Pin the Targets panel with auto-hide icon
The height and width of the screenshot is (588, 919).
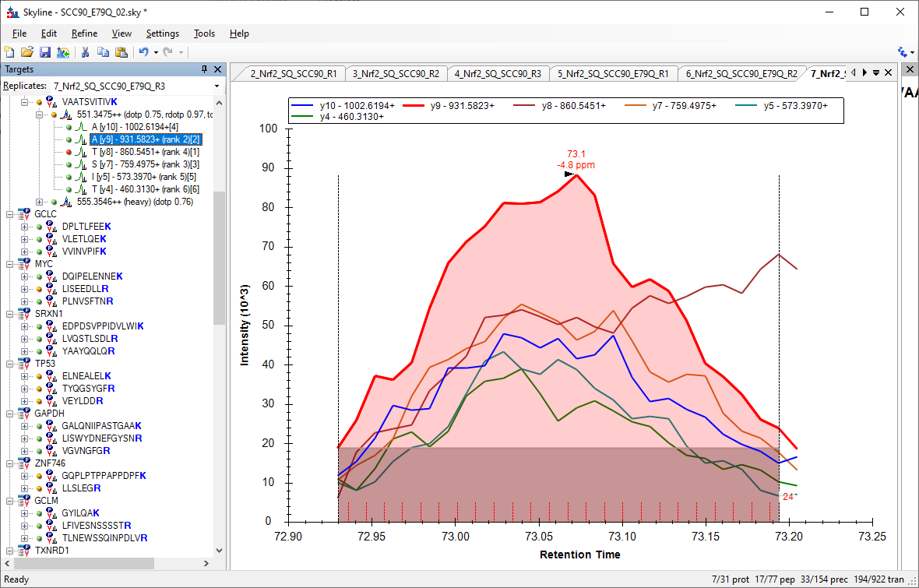click(205, 69)
